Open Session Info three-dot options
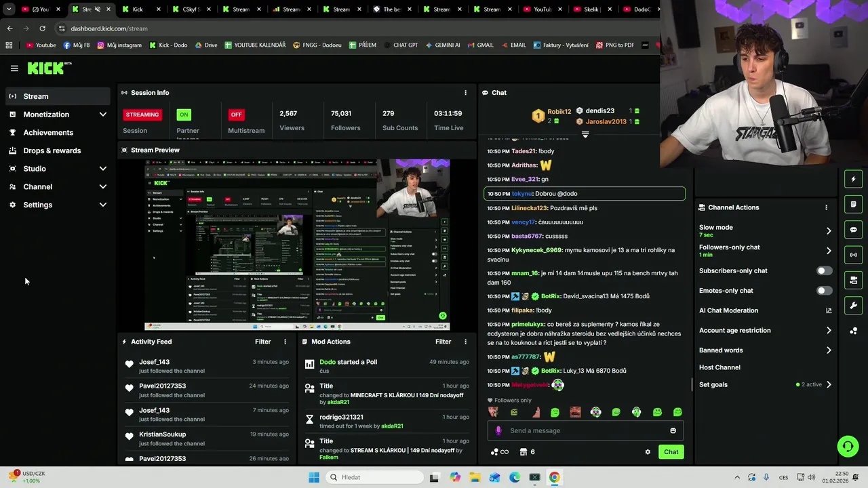Image resolution: width=868 pixels, height=488 pixels. (x=465, y=93)
